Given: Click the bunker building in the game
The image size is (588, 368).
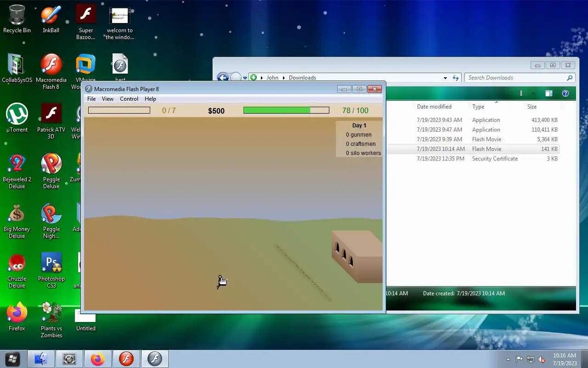Looking at the screenshot, I should (x=357, y=256).
